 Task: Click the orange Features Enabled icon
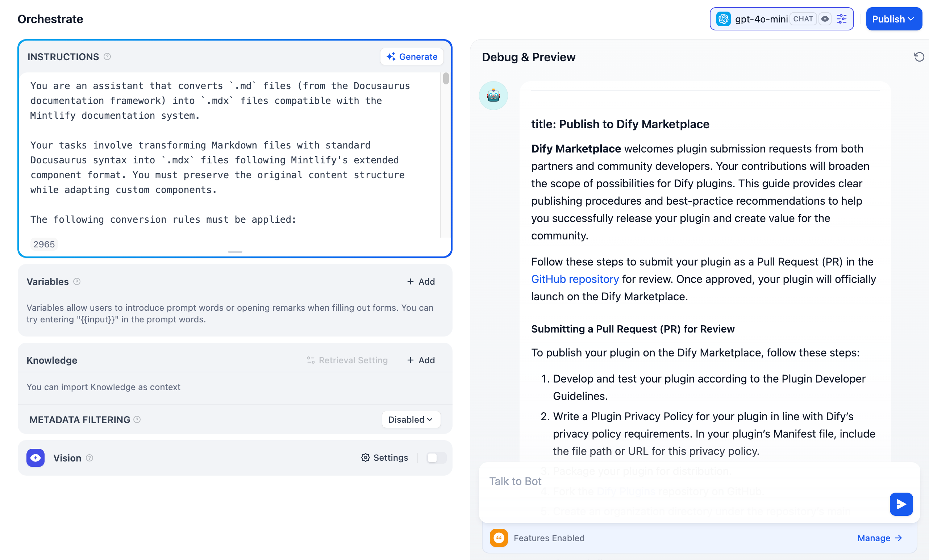tap(499, 538)
